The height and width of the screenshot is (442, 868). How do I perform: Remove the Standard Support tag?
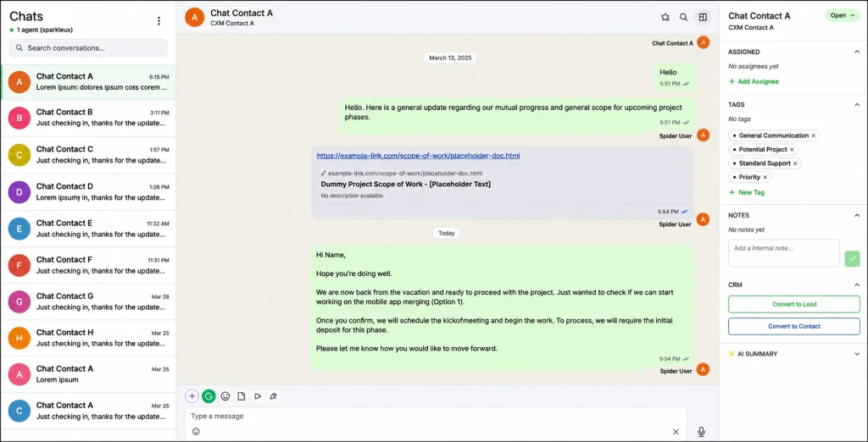coord(795,163)
